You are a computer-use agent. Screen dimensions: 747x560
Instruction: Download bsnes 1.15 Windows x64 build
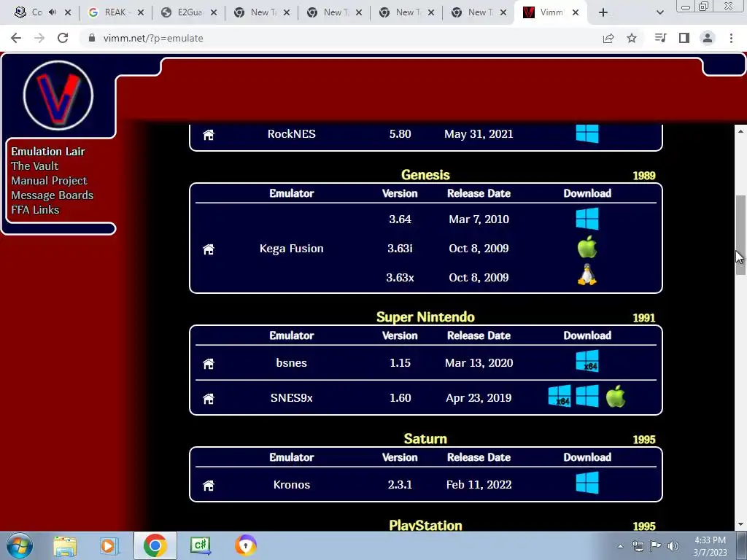tap(587, 361)
